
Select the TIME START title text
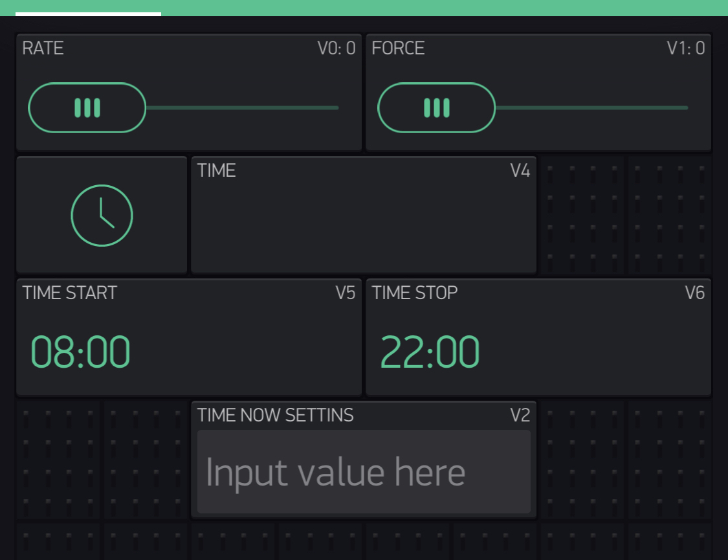coord(70,293)
